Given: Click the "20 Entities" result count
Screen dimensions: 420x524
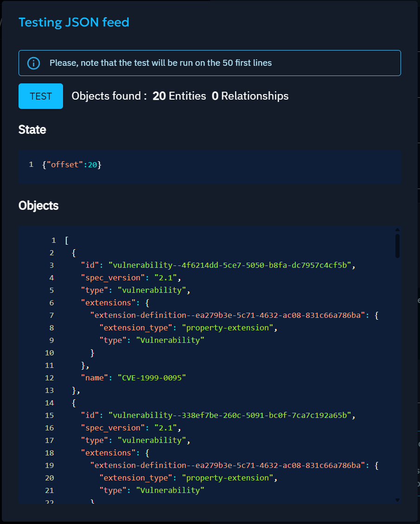Looking at the screenshot, I should click(179, 96).
